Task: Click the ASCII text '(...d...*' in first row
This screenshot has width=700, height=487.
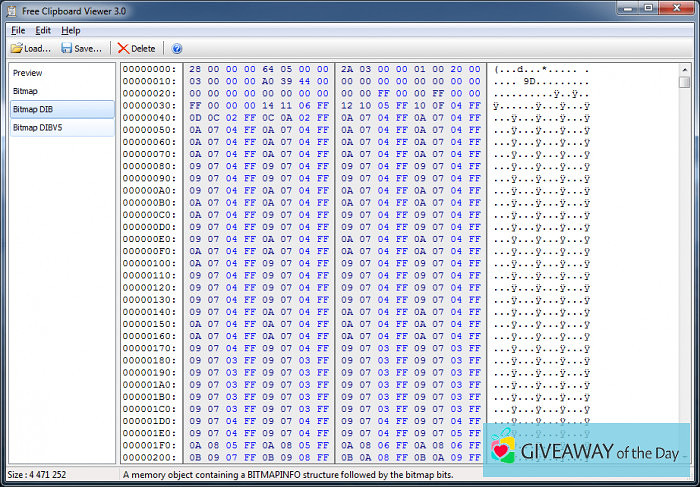Action: 521,69
